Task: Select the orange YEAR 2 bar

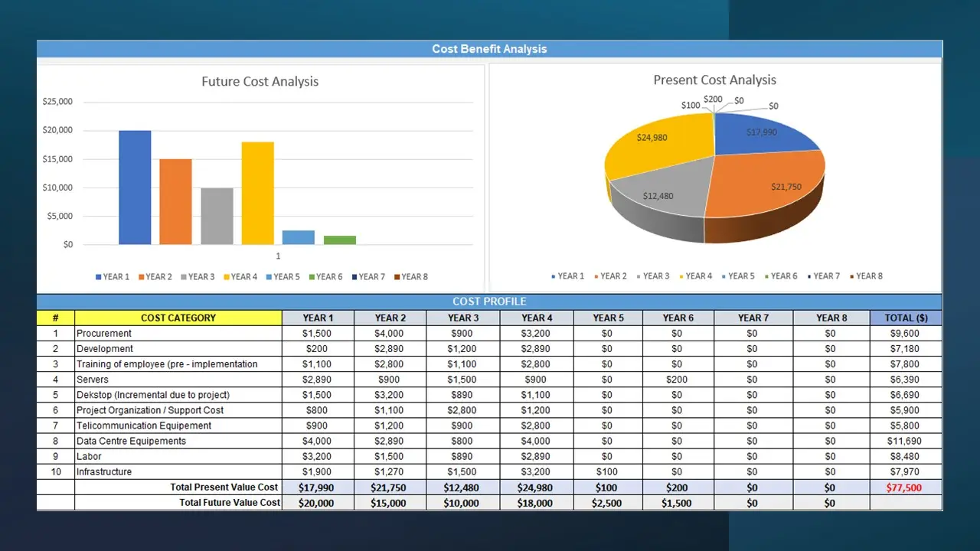Action: (175, 201)
